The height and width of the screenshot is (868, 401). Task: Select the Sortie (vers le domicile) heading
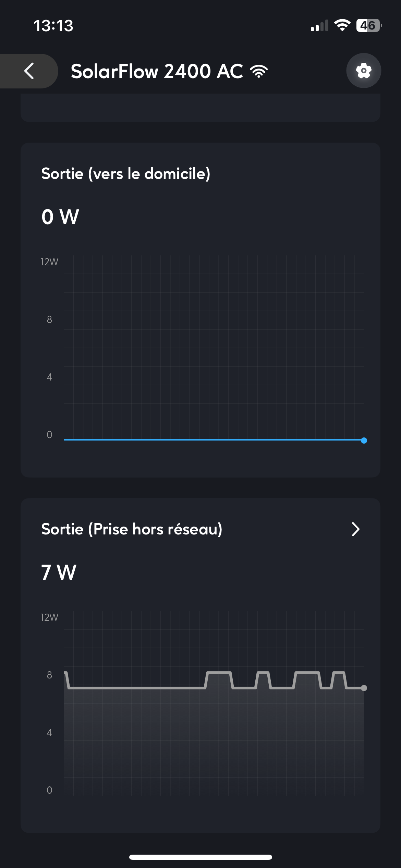tap(125, 174)
